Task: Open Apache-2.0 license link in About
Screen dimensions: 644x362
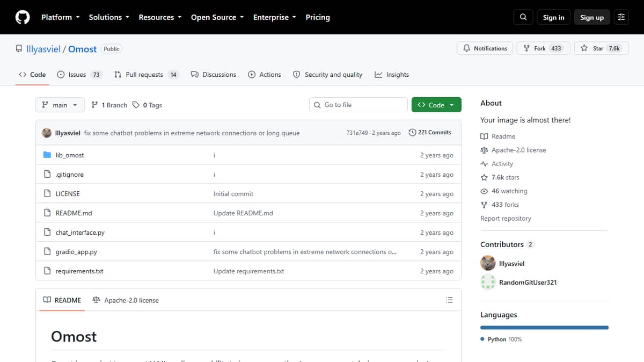Action: (x=514, y=150)
